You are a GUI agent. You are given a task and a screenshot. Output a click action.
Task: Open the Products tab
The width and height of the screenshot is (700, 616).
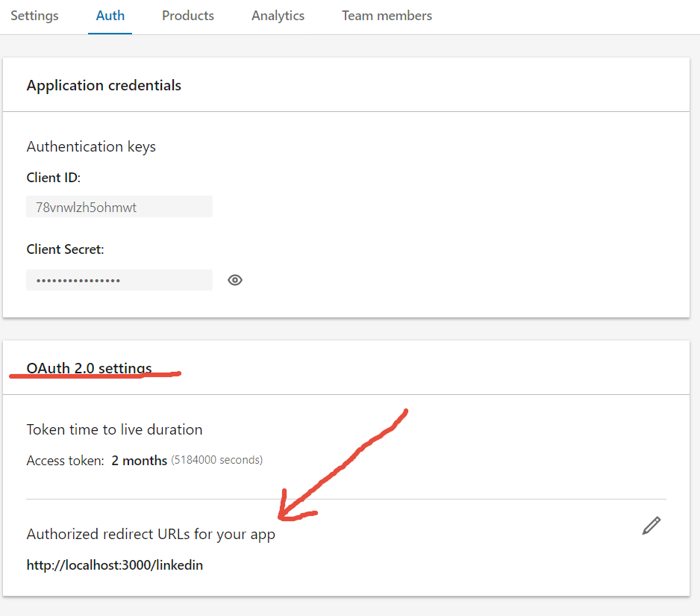[188, 16]
